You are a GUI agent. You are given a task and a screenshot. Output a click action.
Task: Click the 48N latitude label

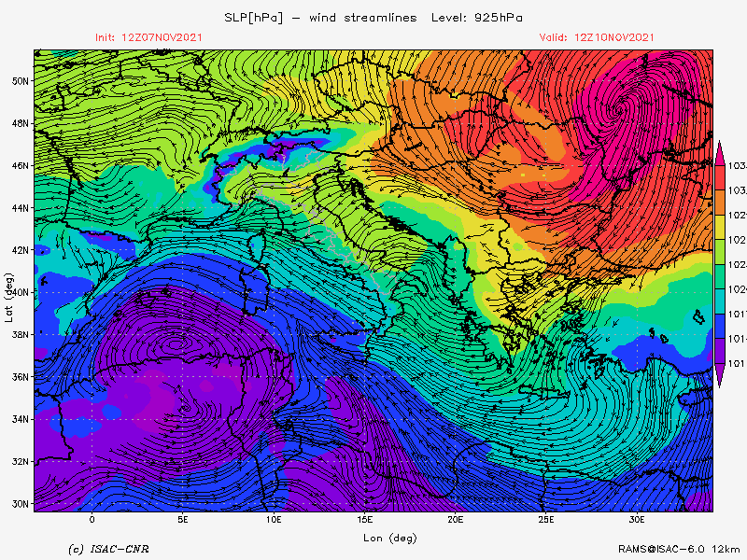(20, 124)
